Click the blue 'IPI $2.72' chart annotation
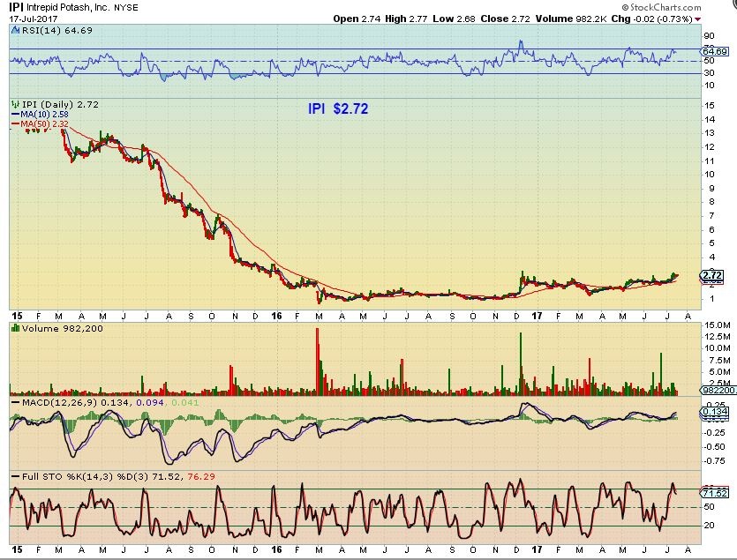Screen dimensions: 737x560 pos(338,109)
